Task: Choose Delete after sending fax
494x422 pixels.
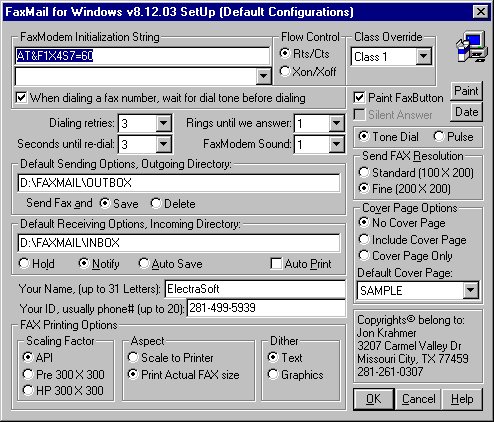Action: pyautogui.click(x=156, y=203)
